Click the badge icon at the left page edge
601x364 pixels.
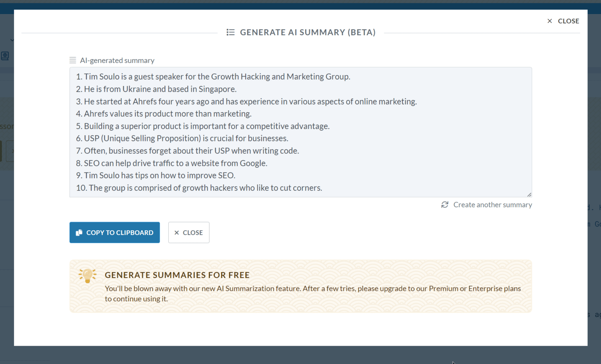pyautogui.click(x=5, y=56)
